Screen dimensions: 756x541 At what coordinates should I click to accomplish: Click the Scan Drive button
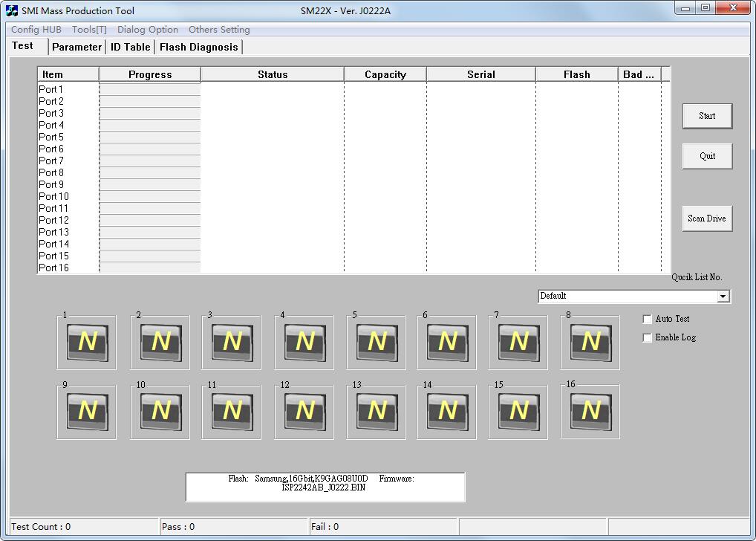(x=707, y=218)
